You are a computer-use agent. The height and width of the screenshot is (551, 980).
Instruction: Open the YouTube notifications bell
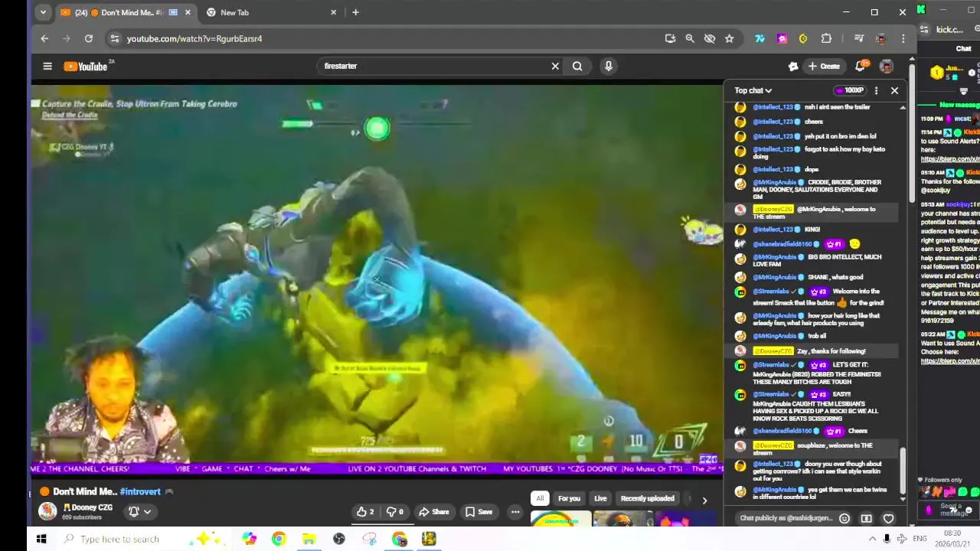click(860, 67)
